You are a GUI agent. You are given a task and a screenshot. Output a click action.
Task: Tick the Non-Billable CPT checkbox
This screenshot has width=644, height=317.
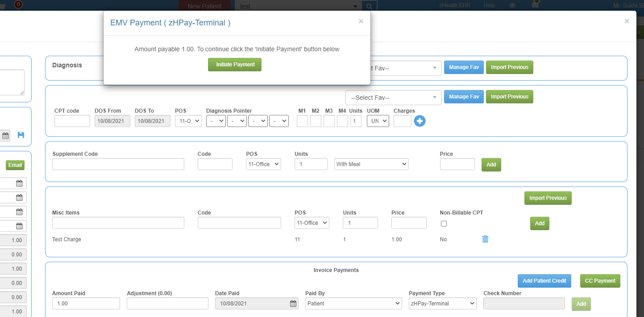click(444, 224)
